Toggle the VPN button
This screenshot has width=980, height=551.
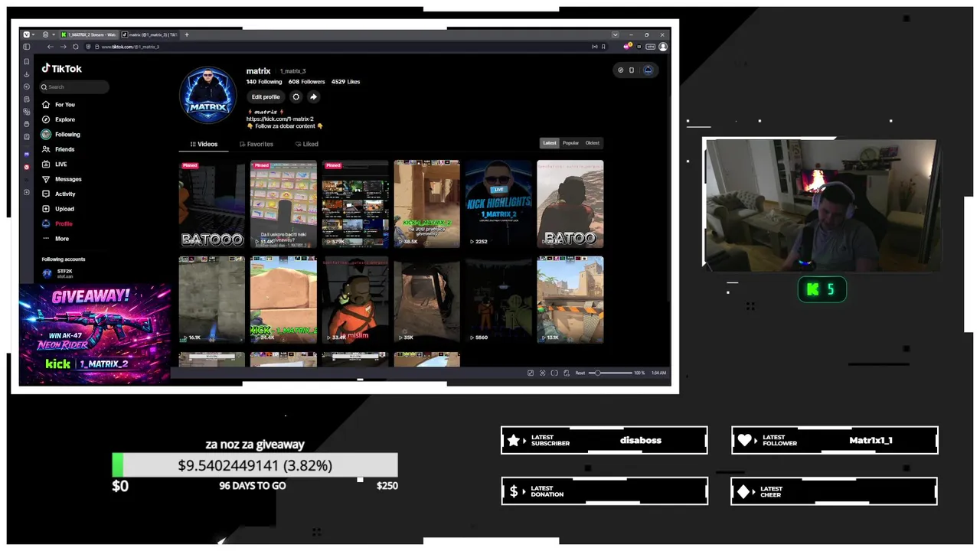[651, 47]
